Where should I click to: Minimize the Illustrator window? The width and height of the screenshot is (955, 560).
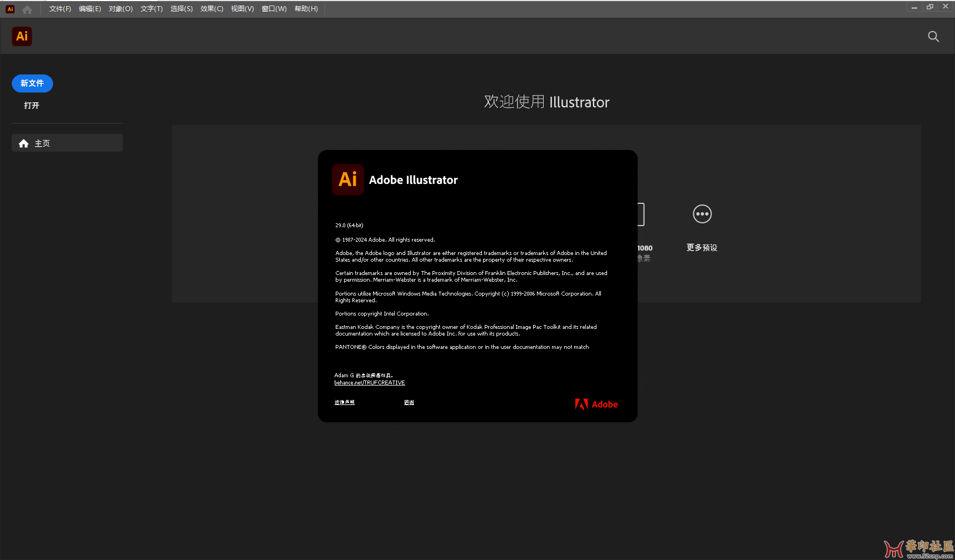coord(914,7)
